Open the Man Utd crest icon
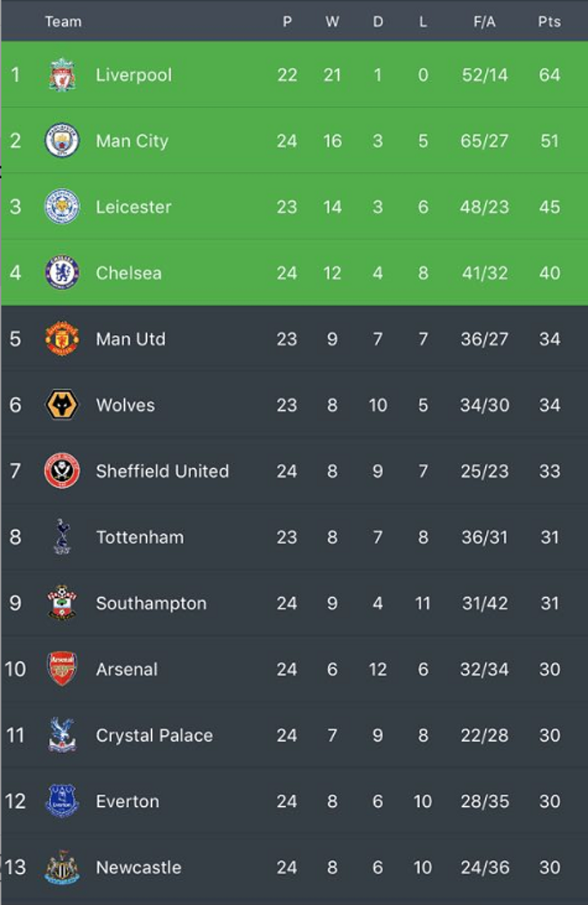This screenshot has height=905, width=588. (62, 339)
